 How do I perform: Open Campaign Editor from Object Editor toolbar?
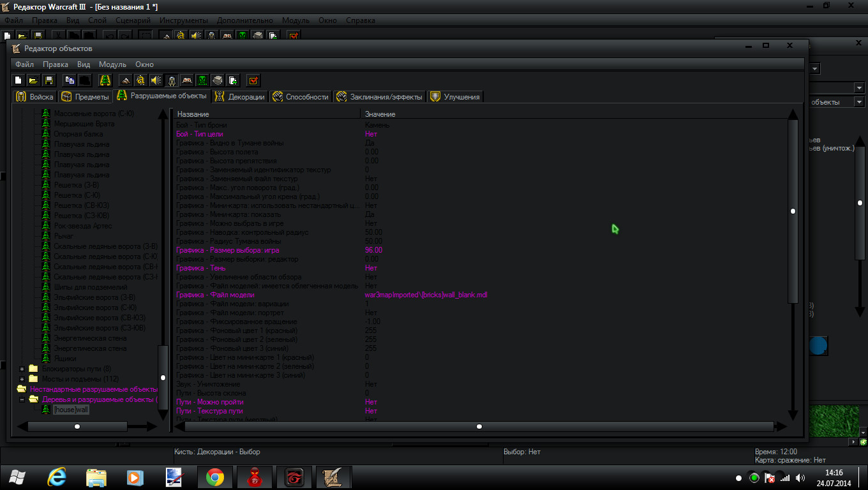click(186, 80)
